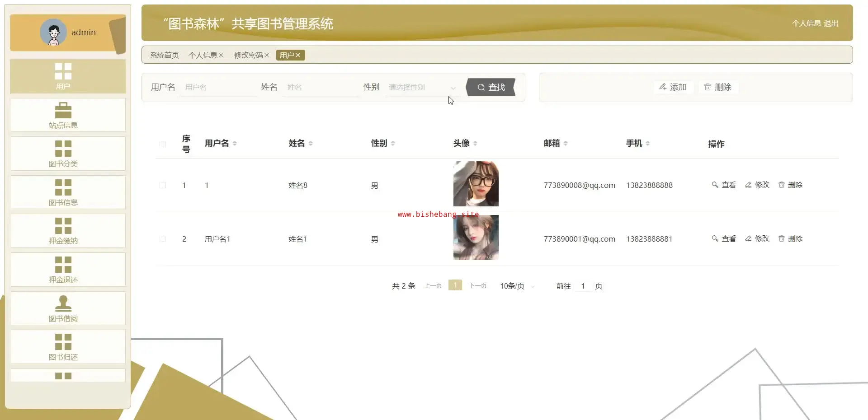Screen dimensions: 868x420
Task: Click the 查找 search button
Action: click(x=491, y=87)
